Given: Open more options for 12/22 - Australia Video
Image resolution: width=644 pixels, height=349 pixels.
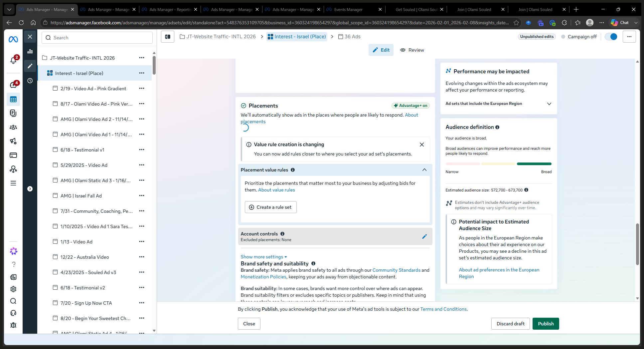Looking at the screenshot, I should click(142, 257).
